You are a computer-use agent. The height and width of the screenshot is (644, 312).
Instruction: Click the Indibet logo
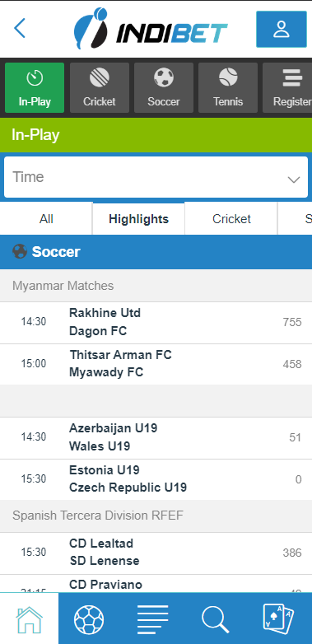(x=151, y=28)
